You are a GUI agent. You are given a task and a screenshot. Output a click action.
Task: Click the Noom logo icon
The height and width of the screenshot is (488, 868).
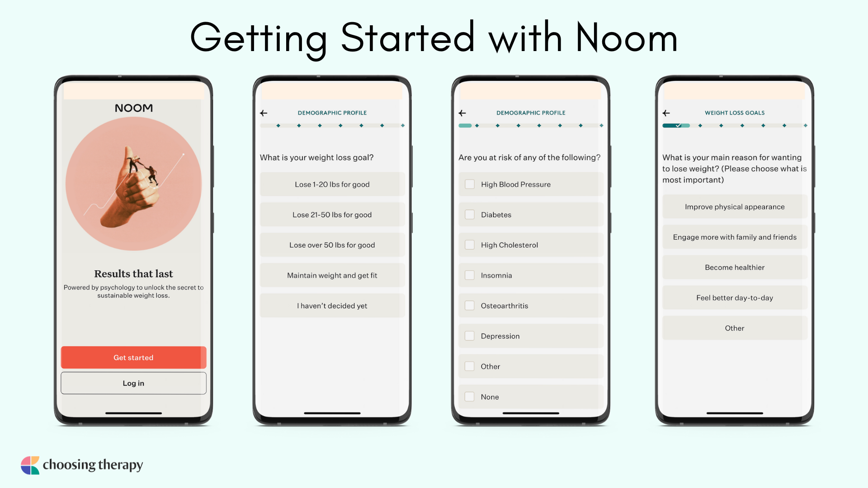[x=132, y=109]
